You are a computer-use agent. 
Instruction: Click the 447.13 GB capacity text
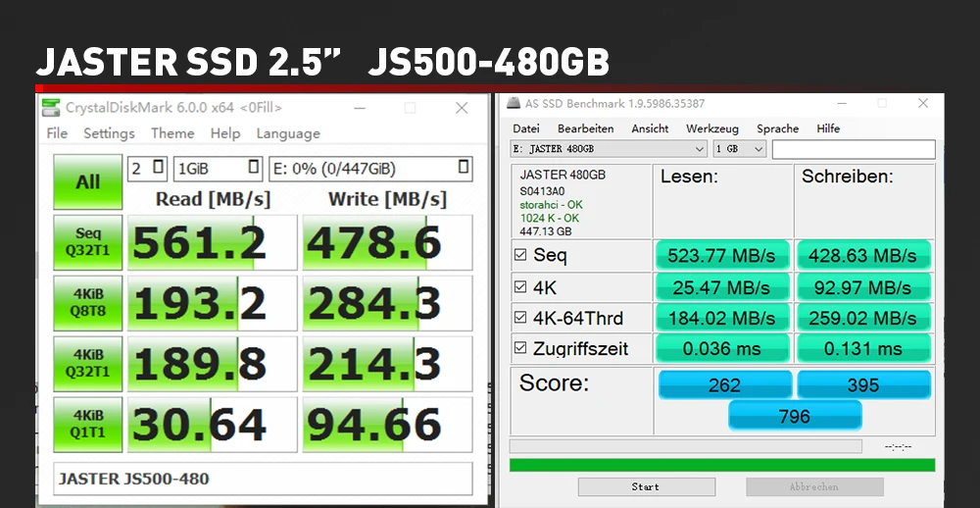[546, 230]
